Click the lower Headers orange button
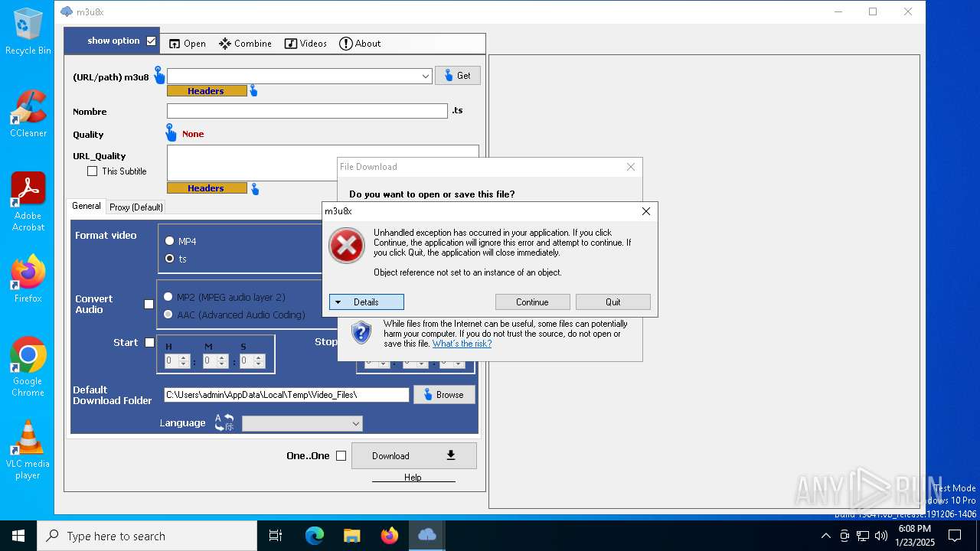This screenshot has width=980, height=551. point(207,188)
